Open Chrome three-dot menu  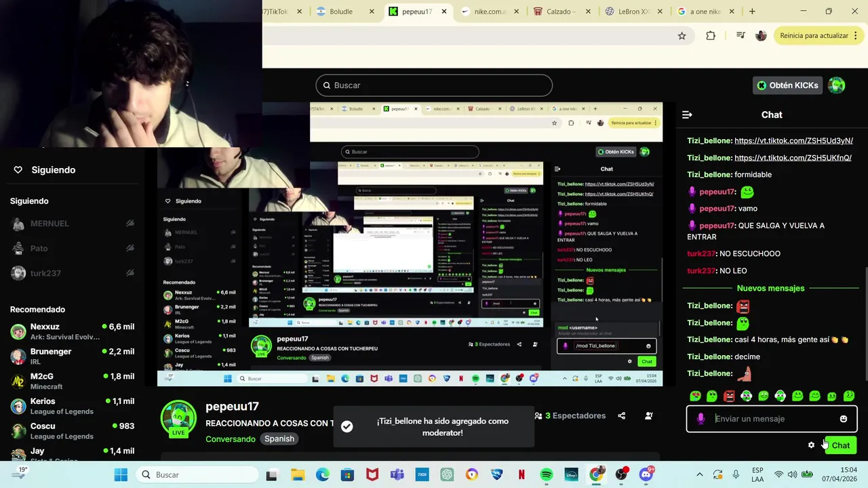pos(856,36)
